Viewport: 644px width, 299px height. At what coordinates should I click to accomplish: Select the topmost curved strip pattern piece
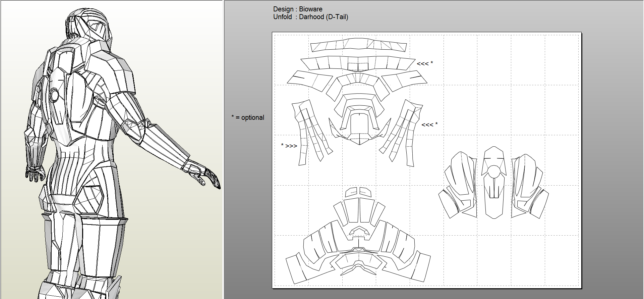pyautogui.click(x=358, y=45)
